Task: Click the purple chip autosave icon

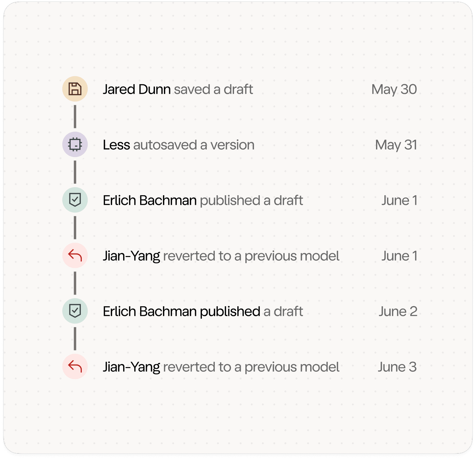Action: [75, 144]
